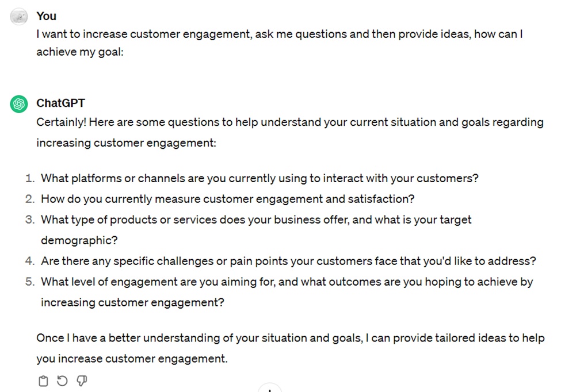Click the question about measuring customer engagement

click(x=228, y=199)
